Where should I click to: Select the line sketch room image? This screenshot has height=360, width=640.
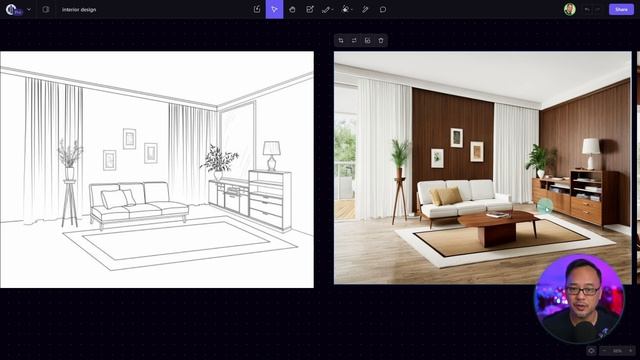[157, 169]
